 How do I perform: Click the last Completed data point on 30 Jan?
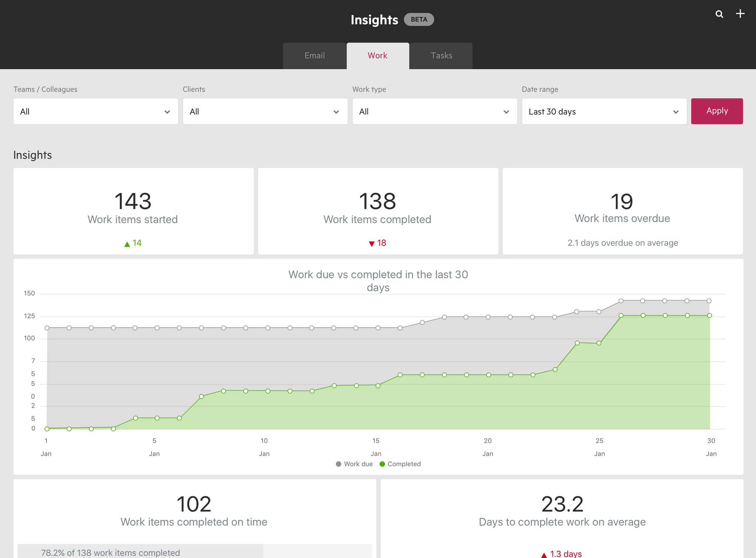(x=709, y=315)
